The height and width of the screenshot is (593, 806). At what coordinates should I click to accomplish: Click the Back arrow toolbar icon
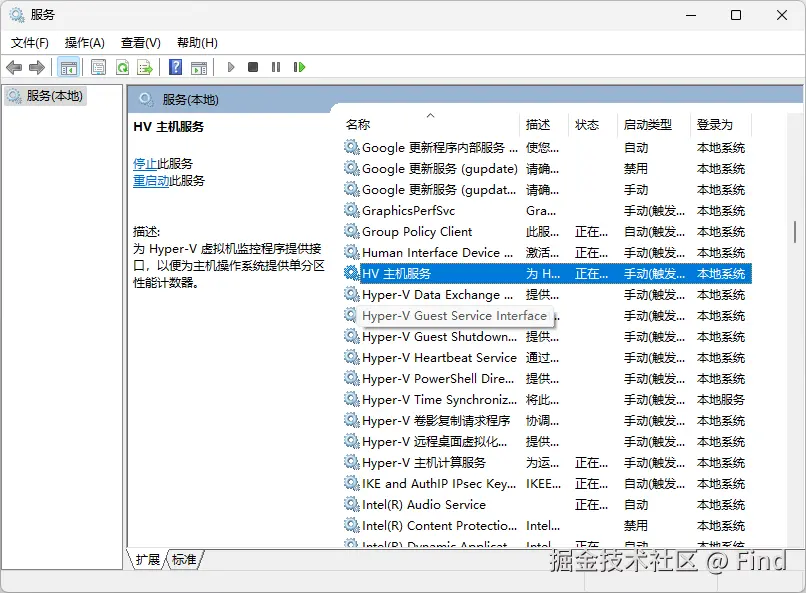pyautogui.click(x=14, y=67)
